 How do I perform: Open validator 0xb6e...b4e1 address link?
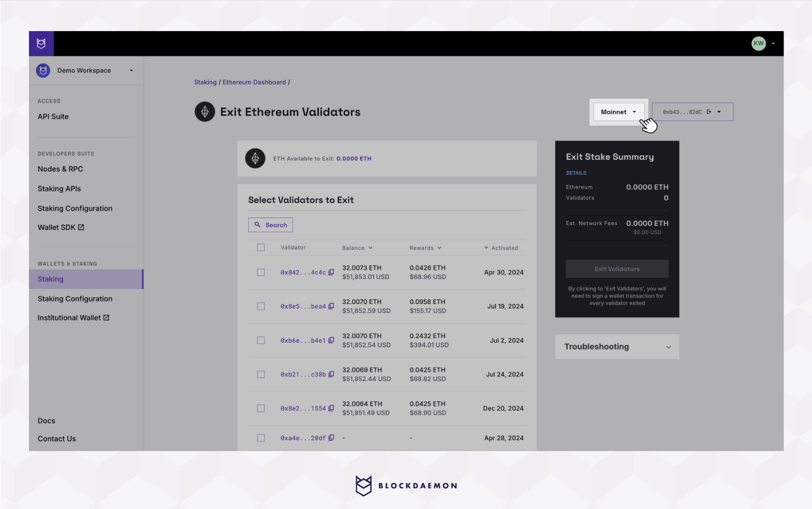point(303,340)
